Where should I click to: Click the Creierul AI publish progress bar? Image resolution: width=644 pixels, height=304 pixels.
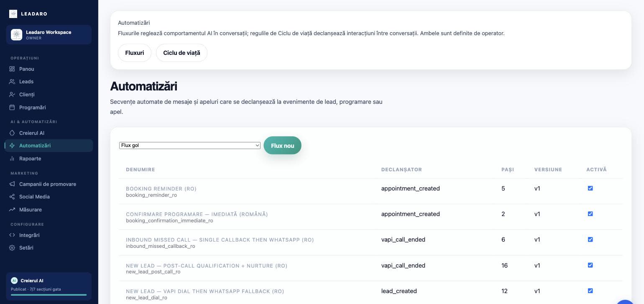coord(49,295)
